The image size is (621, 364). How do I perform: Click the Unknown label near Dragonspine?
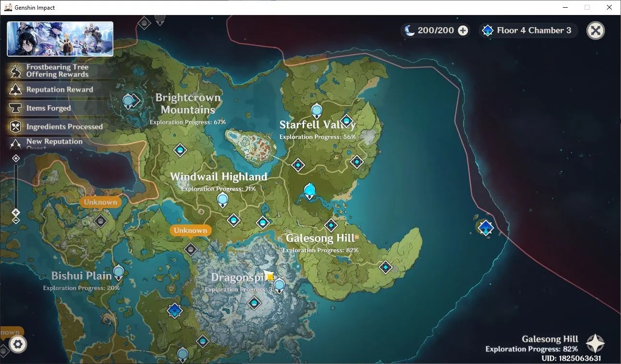point(191,230)
